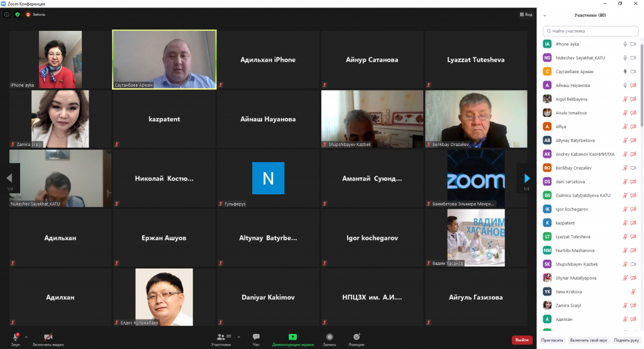Click the Запись record button in toolbar
This screenshot has width=644, height=349.
(330, 339)
